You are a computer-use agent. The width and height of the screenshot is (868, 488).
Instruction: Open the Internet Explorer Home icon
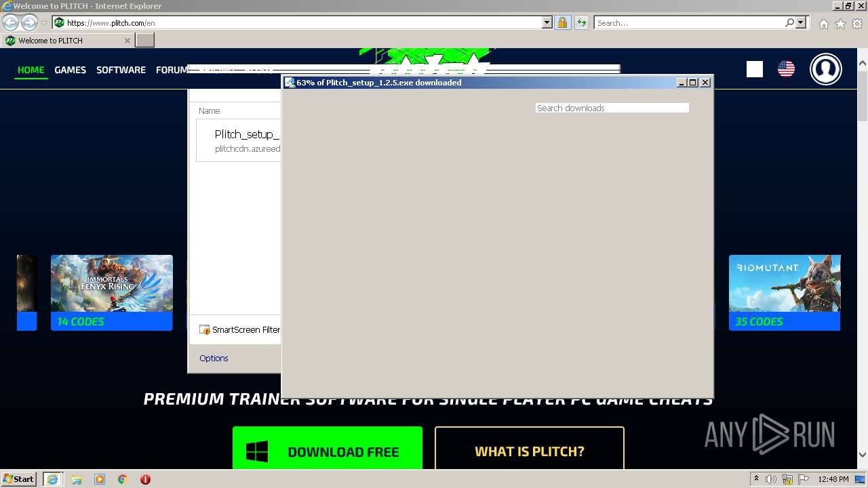823,24
